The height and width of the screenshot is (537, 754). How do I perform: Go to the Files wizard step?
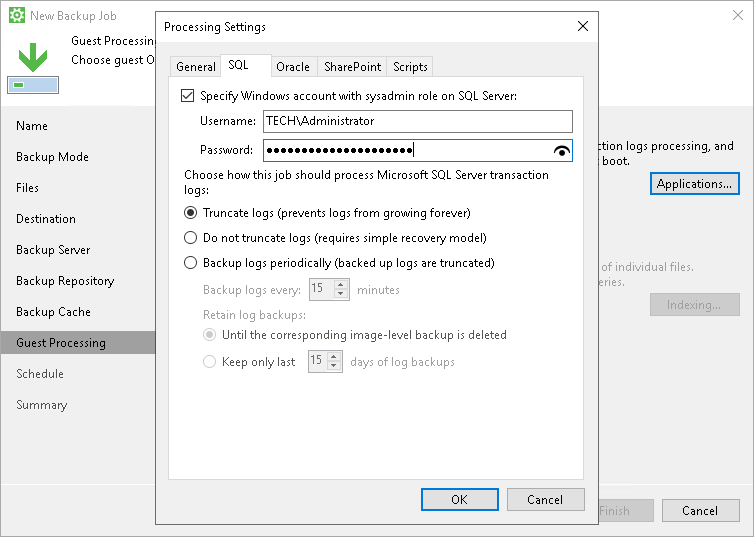tap(27, 188)
